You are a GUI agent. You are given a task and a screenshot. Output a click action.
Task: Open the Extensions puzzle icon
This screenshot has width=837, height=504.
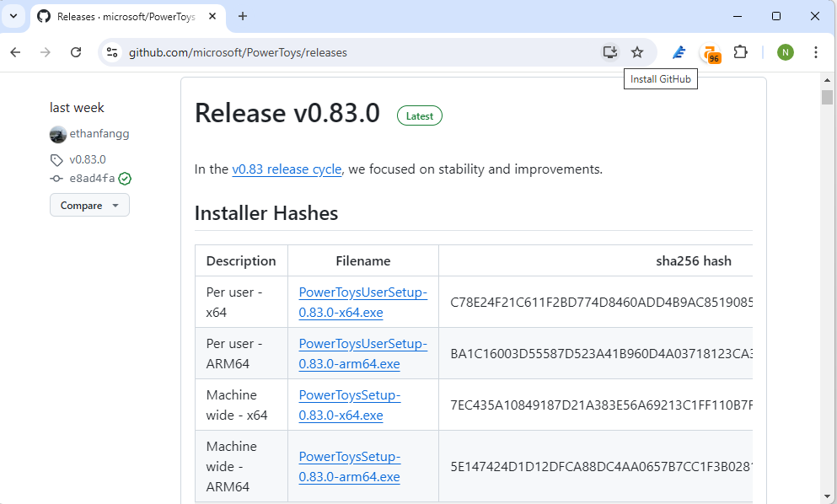740,52
